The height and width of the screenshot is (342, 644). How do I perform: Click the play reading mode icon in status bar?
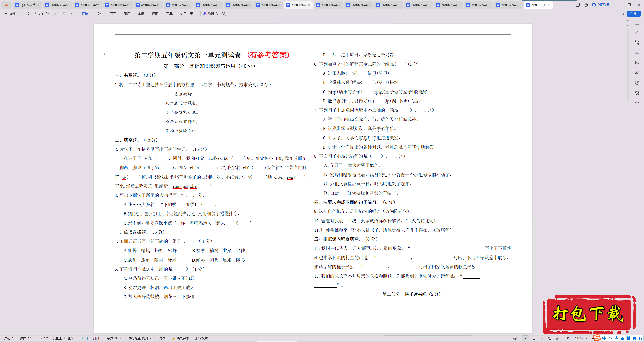tap(542, 338)
